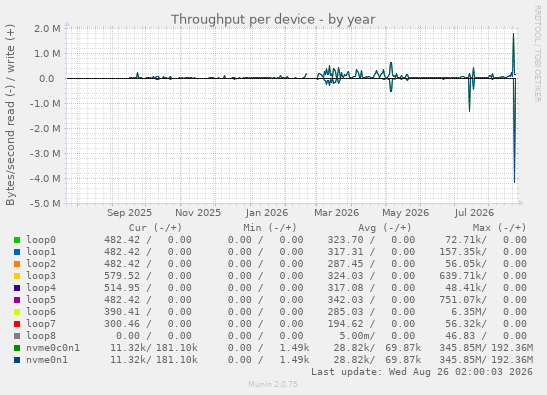Click the Max (-/+) column header
Image resolution: width=547 pixels, height=395 pixels.
(x=499, y=228)
